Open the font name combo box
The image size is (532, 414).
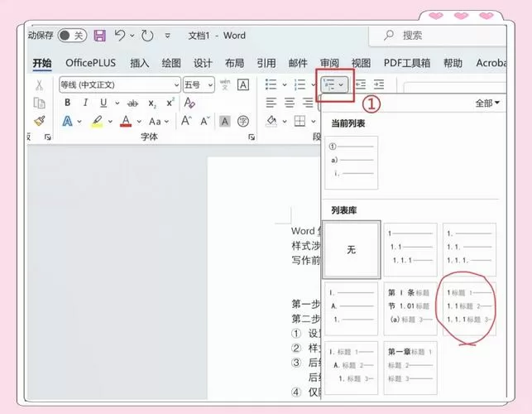pos(120,84)
